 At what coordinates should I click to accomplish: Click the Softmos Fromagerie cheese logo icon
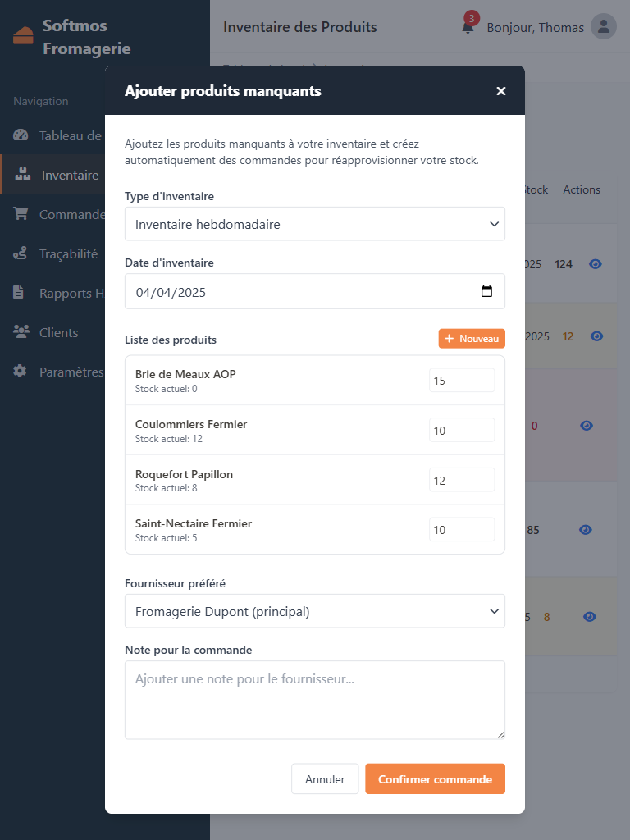tap(23, 35)
